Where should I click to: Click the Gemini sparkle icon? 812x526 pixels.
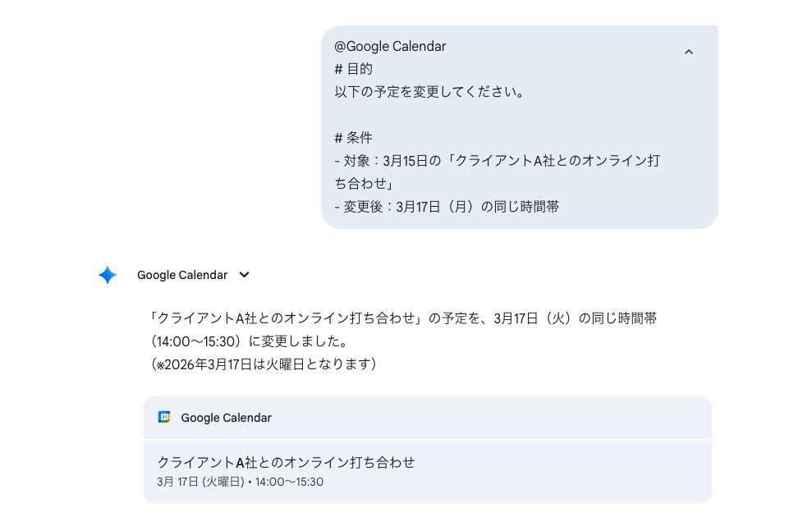pos(108,275)
